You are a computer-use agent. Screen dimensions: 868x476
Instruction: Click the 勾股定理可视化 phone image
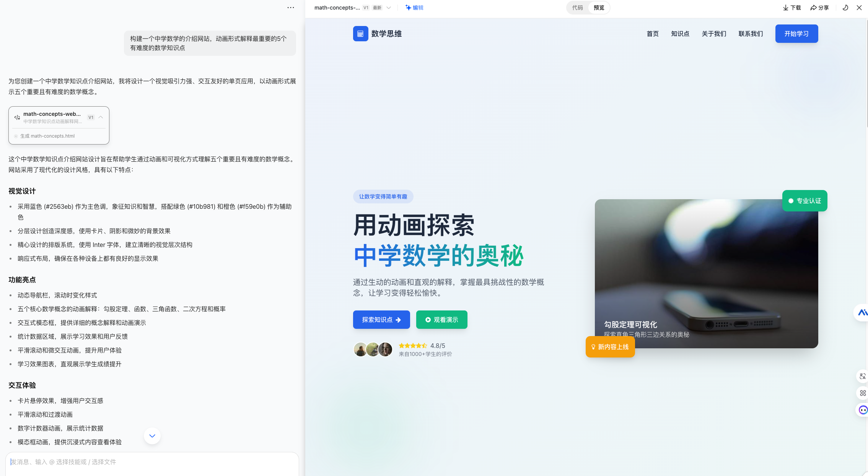point(706,273)
